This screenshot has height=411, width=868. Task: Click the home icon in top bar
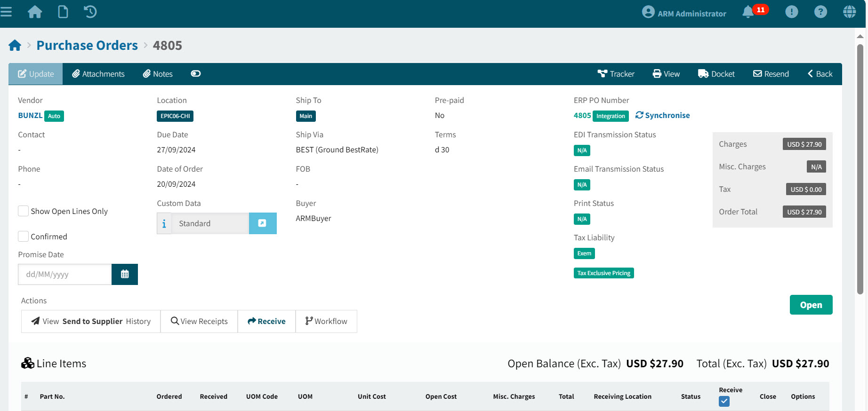35,11
